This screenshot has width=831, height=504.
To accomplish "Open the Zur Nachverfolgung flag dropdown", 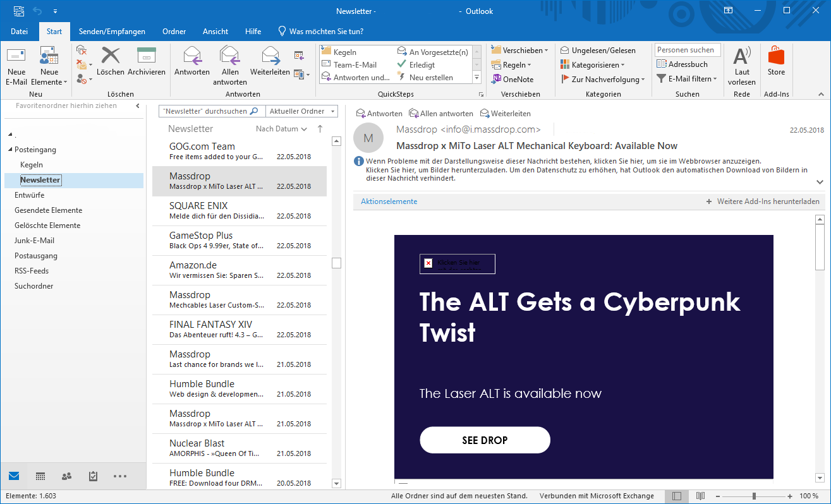I will 603,79.
